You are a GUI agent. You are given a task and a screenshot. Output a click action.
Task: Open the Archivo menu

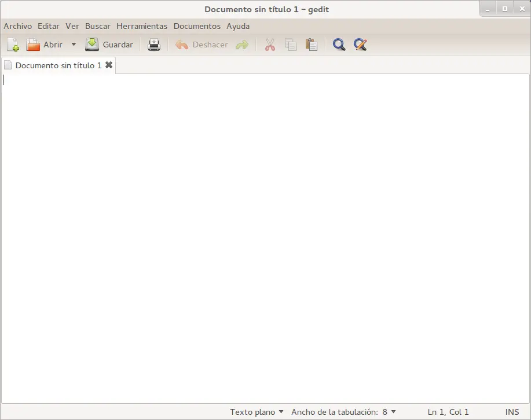click(17, 26)
